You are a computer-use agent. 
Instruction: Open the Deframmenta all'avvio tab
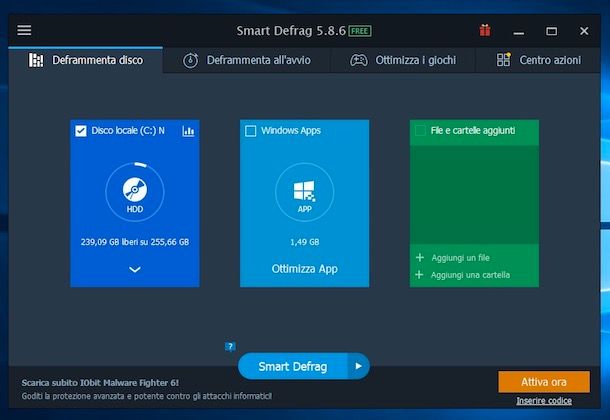coord(247,60)
